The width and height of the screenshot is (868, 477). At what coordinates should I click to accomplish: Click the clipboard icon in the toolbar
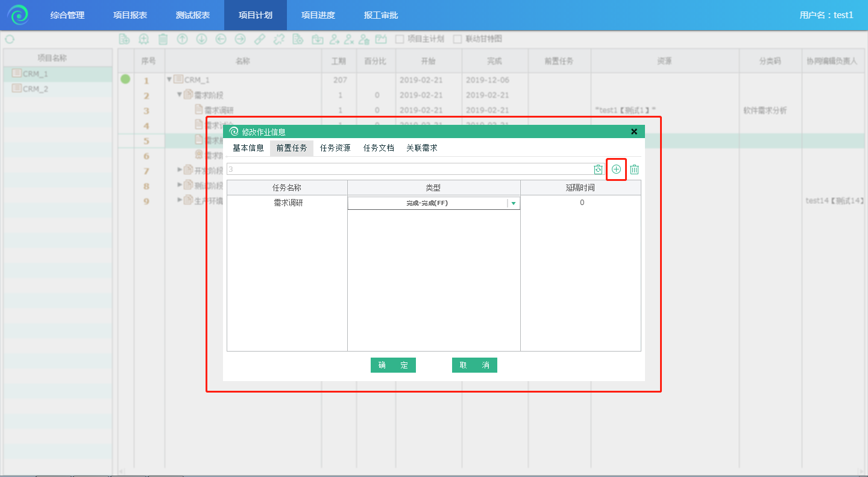click(x=163, y=39)
